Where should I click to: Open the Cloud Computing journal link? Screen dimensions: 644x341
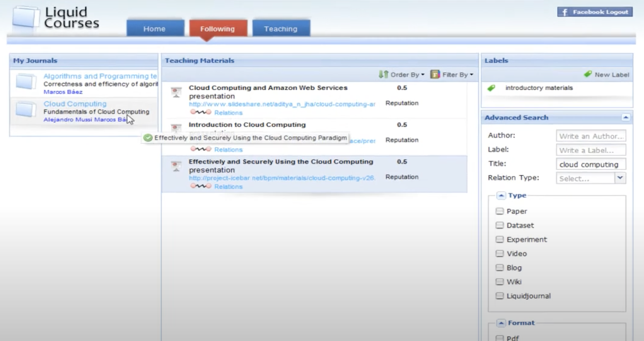pos(75,104)
